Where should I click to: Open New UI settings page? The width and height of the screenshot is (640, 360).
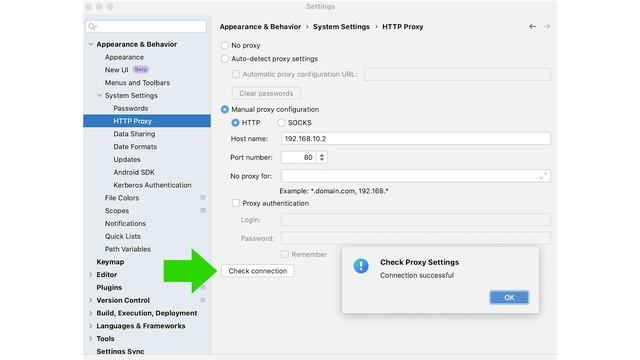pyautogui.click(x=116, y=70)
